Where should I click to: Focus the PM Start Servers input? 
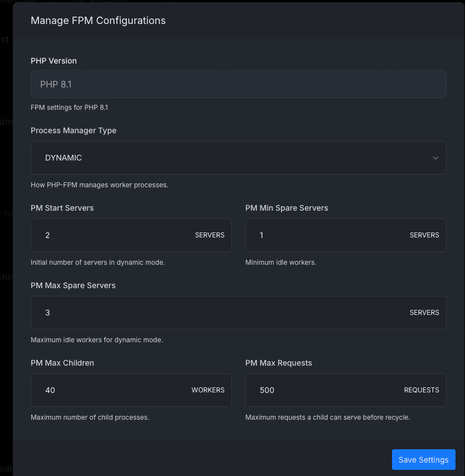pyautogui.click(x=112, y=235)
